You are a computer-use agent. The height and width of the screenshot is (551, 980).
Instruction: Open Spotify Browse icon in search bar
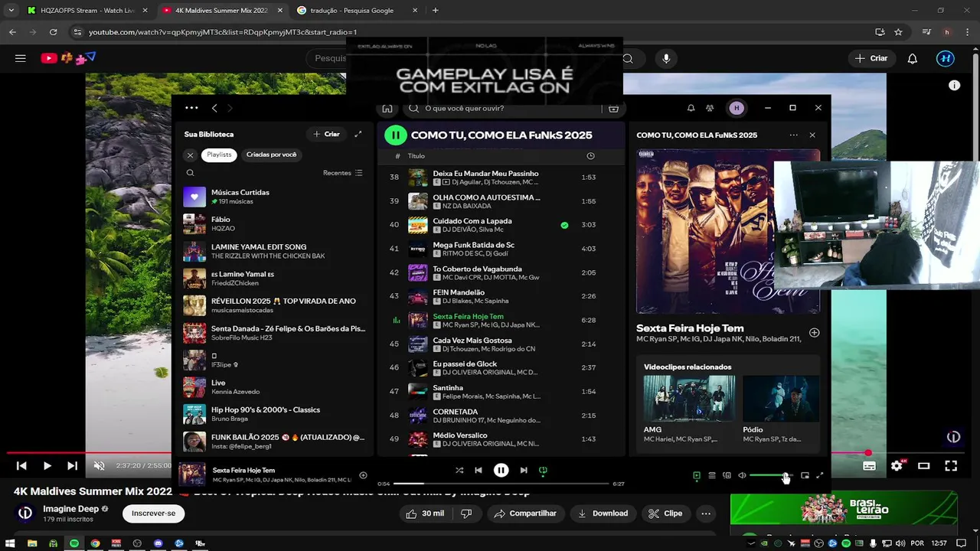pyautogui.click(x=613, y=109)
